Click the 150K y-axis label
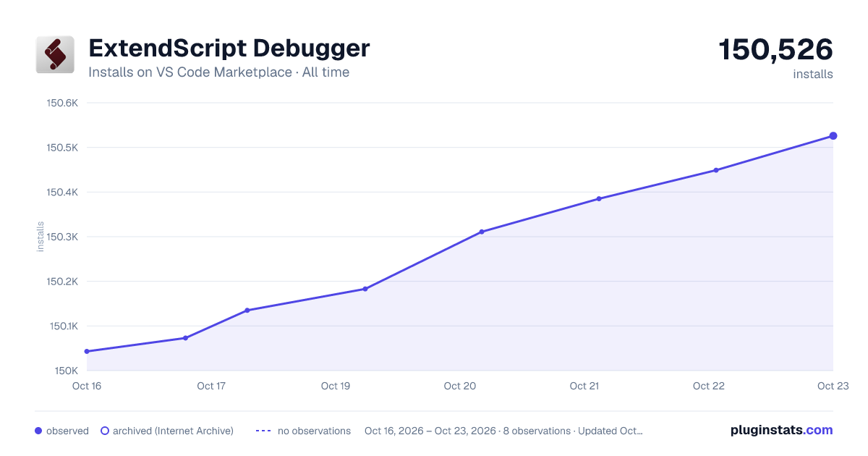The image size is (868, 456). pyautogui.click(x=66, y=371)
